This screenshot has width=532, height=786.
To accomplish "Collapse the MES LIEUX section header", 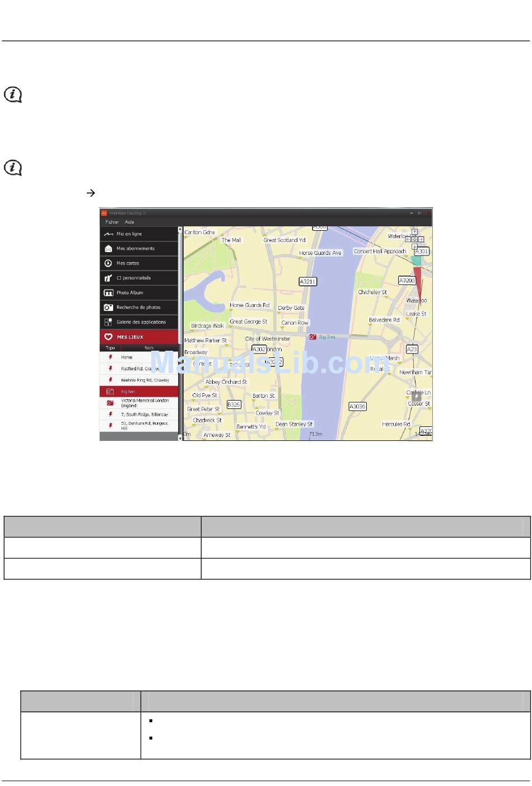I will (x=139, y=337).
